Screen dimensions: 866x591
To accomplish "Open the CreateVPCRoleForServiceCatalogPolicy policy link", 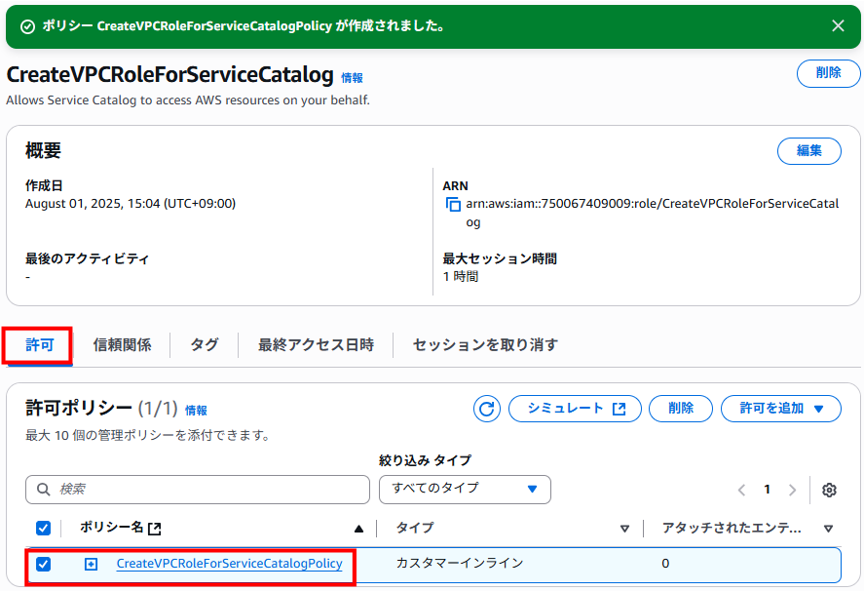I will point(229,563).
